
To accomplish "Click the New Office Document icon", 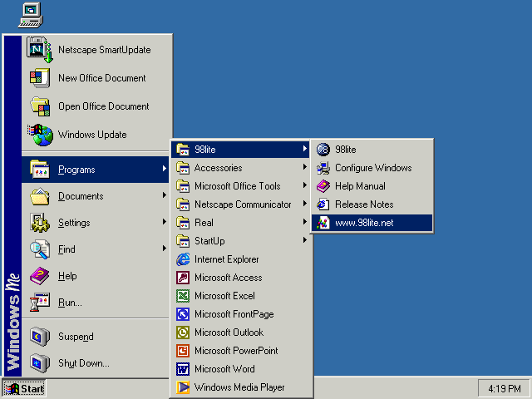I will coord(40,77).
